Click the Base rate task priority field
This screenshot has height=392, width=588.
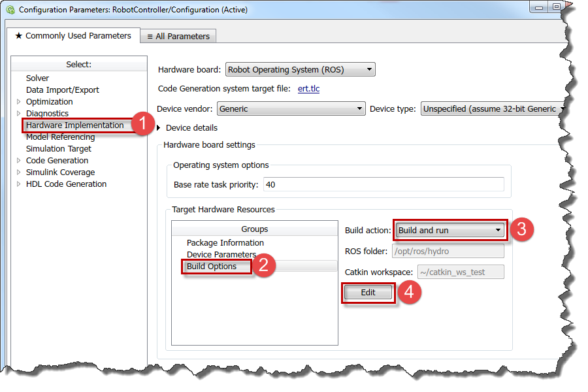(384, 184)
